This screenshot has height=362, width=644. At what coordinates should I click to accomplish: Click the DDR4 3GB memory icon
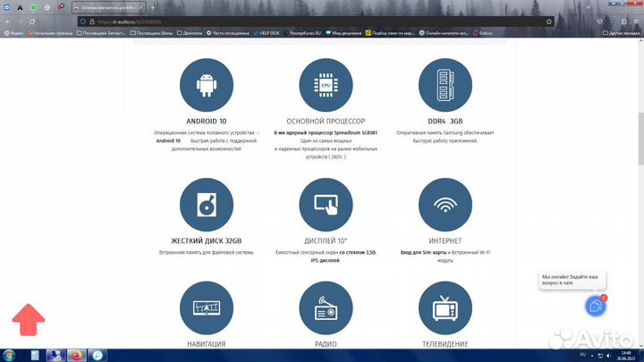[x=445, y=86]
